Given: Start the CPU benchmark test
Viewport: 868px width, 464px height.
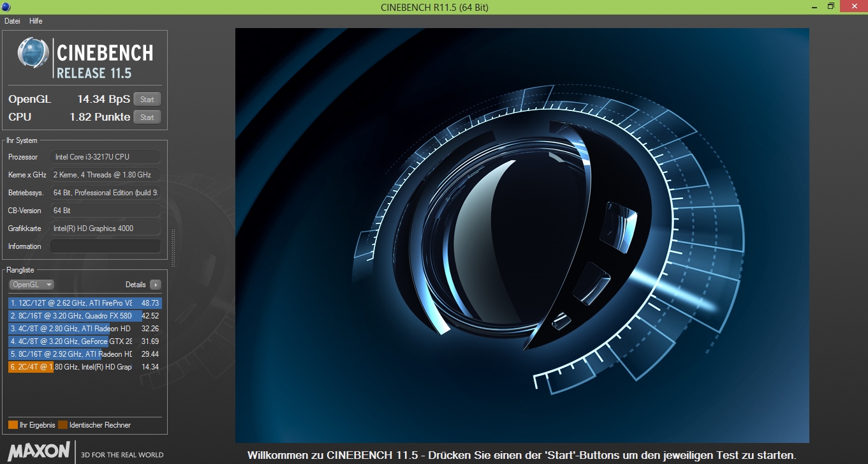Looking at the screenshot, I should [147, 117].
